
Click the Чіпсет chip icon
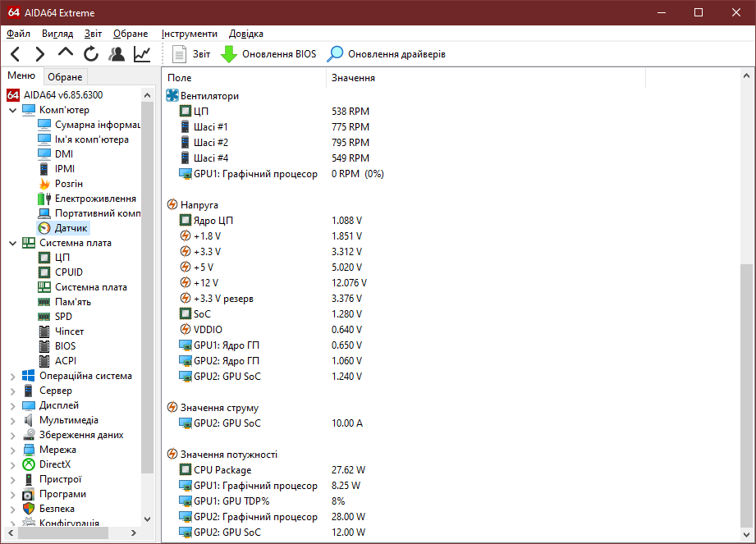(x=44, y=331)
